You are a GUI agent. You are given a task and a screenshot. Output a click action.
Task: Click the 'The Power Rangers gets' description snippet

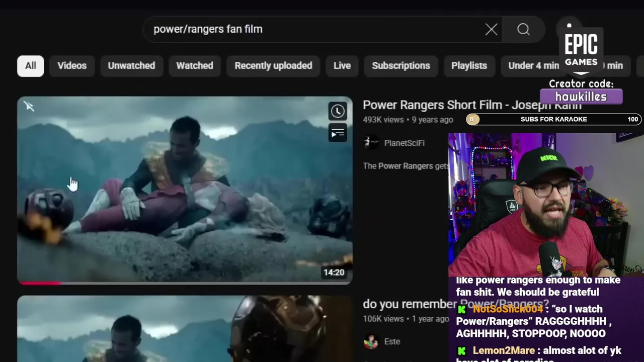pyautogui.click(x=406, y=166)
